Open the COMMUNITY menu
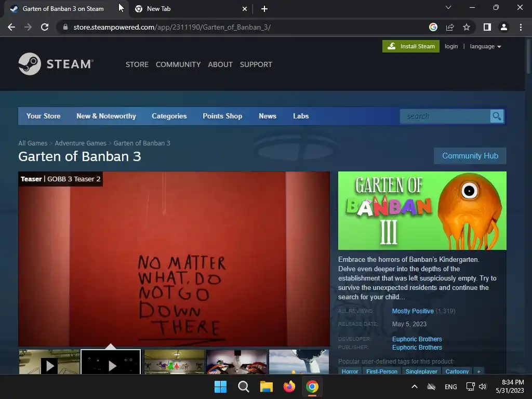Screen dimensions: 532x399 [x=178, y=64]
